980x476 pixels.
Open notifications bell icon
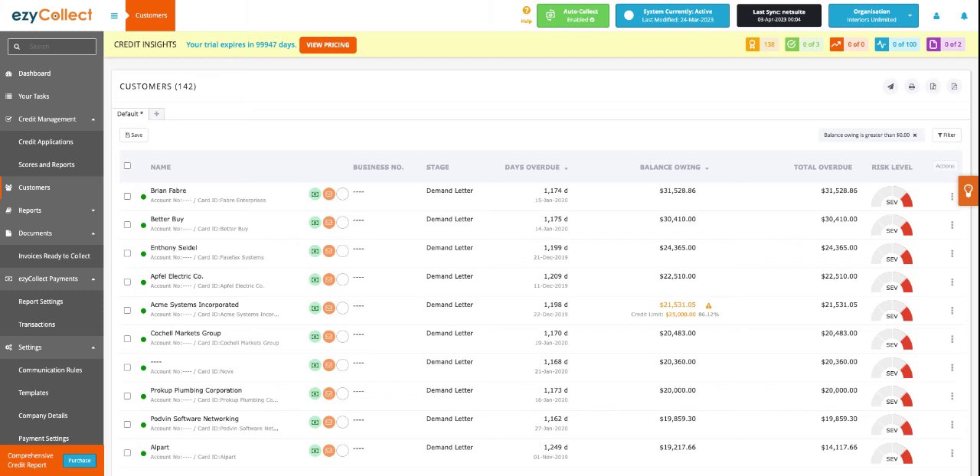(x=964, y=16)
